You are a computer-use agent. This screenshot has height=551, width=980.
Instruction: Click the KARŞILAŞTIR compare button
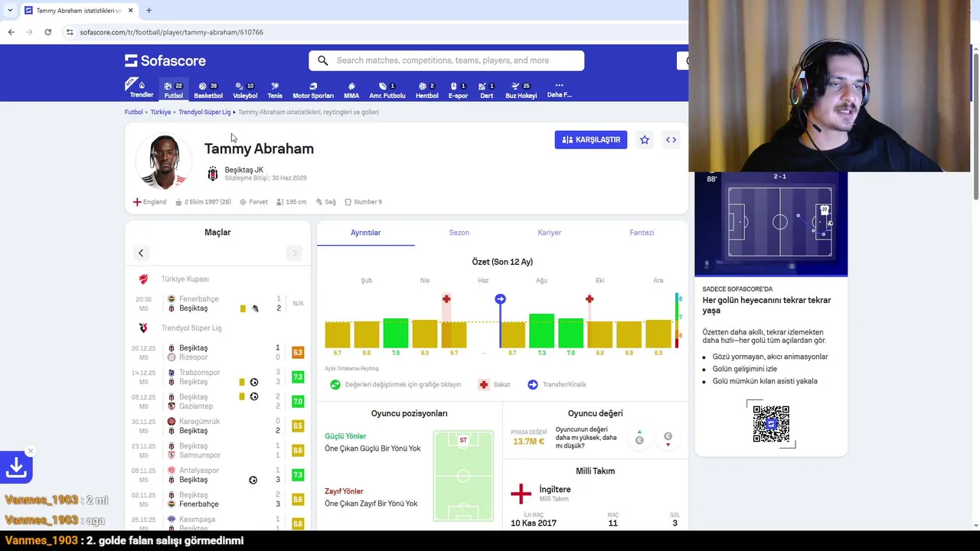click(591, 140)
